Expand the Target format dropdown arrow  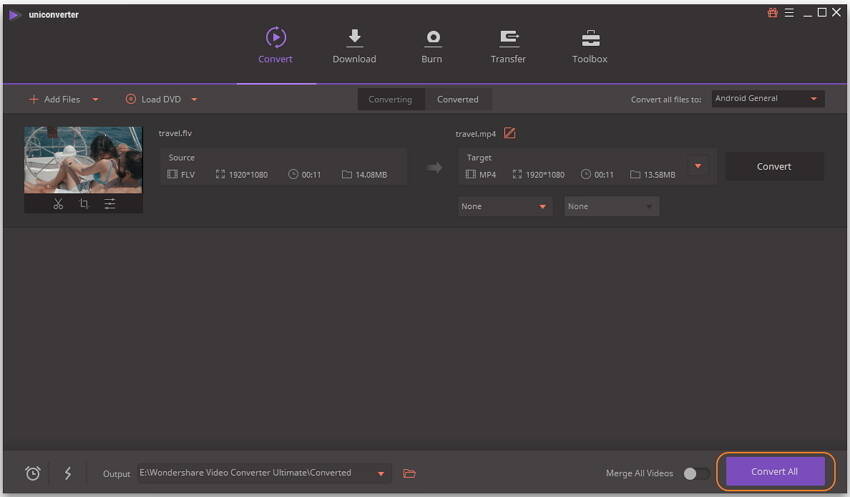click(698, 166)
